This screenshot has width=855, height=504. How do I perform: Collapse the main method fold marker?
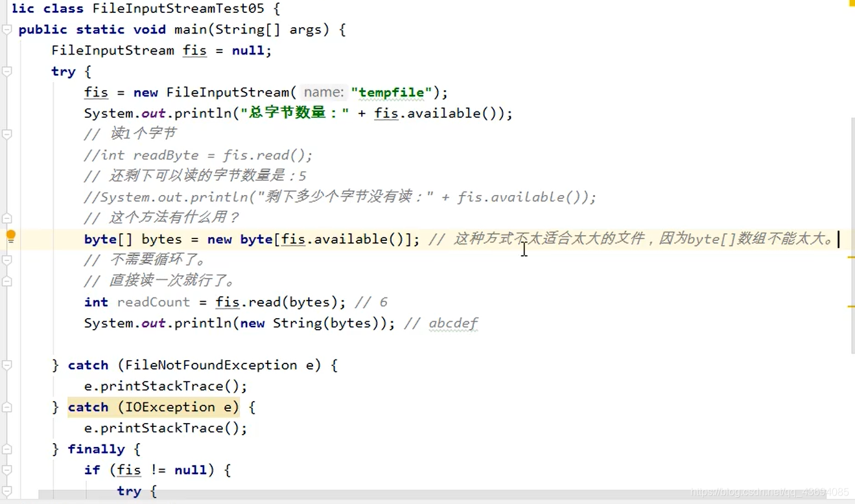coord(6,29)
